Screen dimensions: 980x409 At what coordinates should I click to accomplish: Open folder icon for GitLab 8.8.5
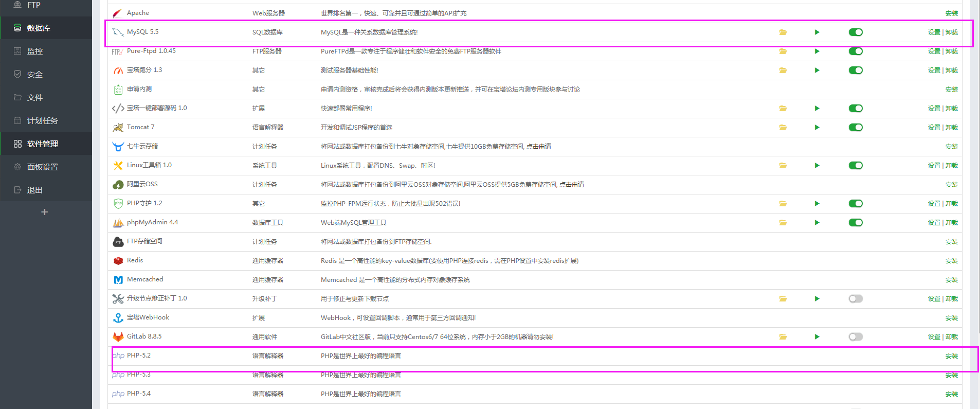point(783,337)
